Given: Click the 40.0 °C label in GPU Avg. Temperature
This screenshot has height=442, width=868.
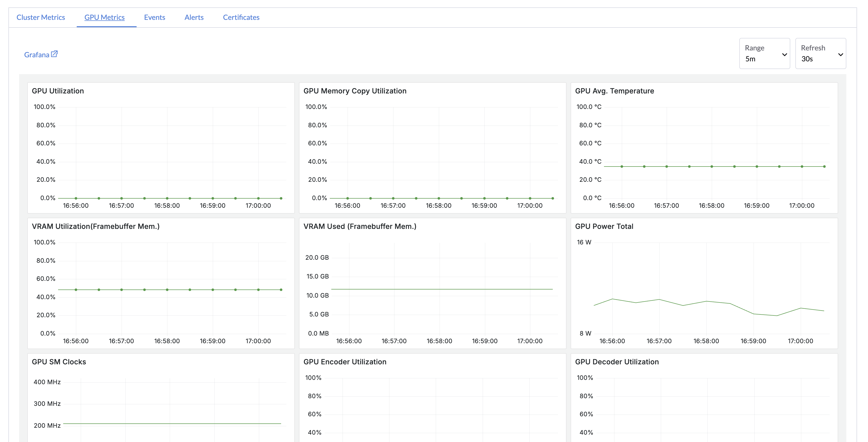Looking at the screenshot, I should pos(590,162).
